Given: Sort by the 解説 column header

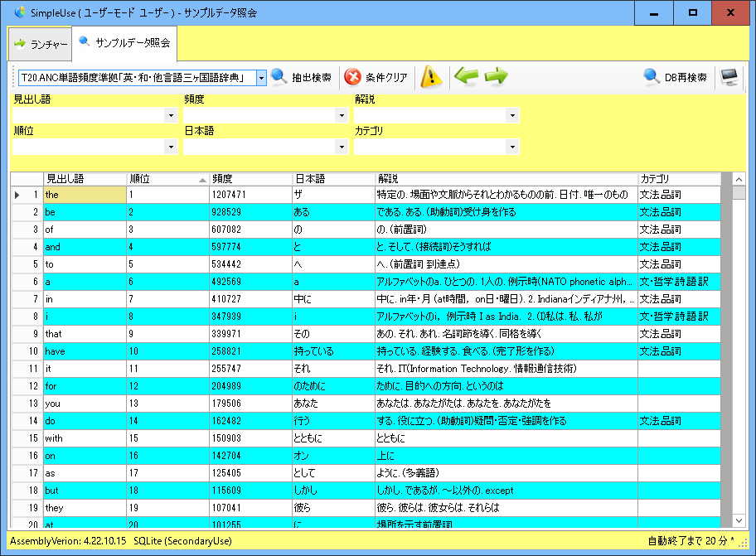Looking at the screenshot, I should (506, 179).
